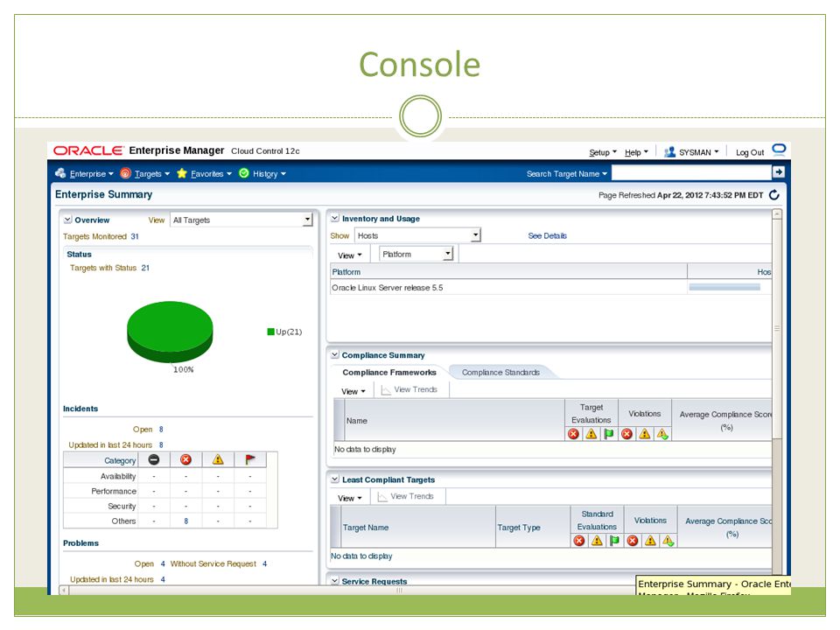Select the Compliance Frameworks tab

coord(388,373)
